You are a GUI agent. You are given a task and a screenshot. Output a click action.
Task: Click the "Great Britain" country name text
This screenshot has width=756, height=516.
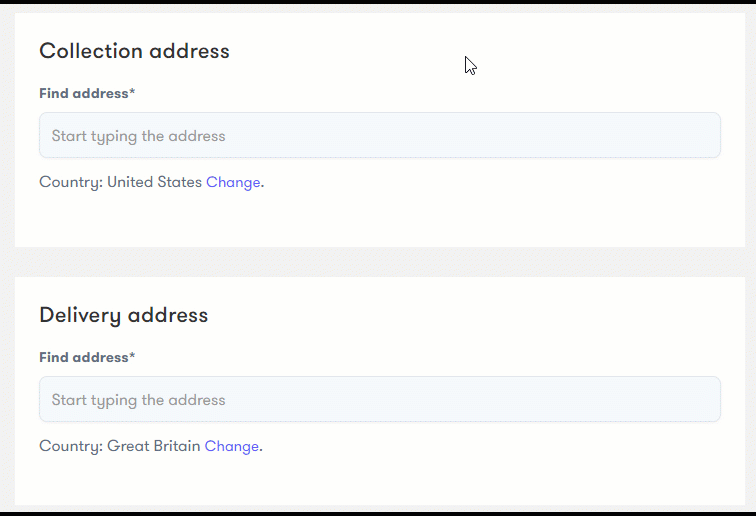[153, 446]
